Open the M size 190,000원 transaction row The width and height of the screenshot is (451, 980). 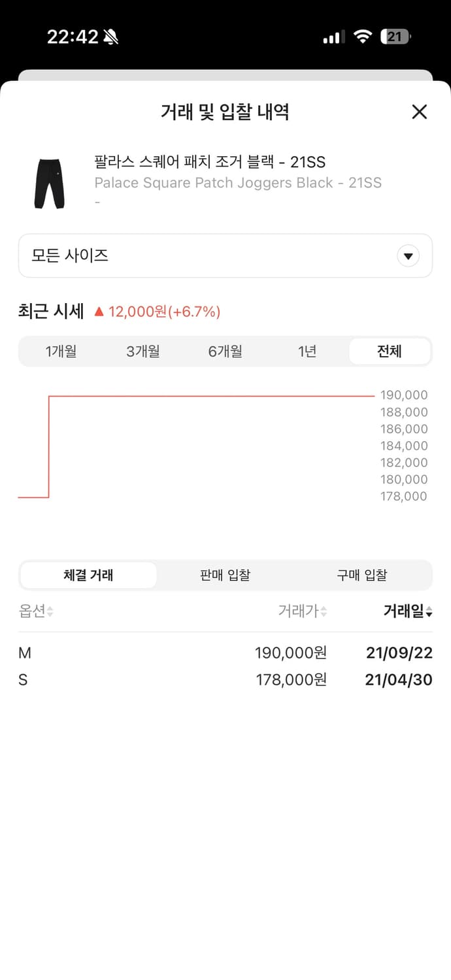pyautogui.click(x=225, y=652)
